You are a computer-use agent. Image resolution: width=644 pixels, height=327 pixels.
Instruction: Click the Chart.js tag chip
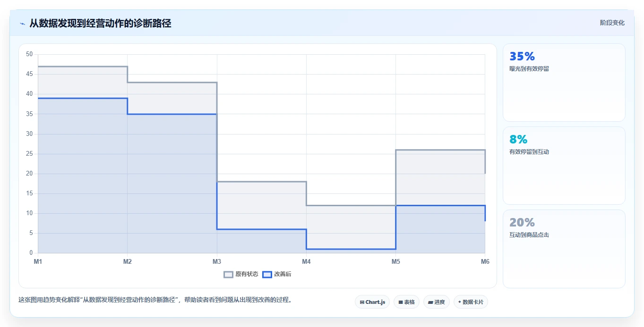[372, 302]
